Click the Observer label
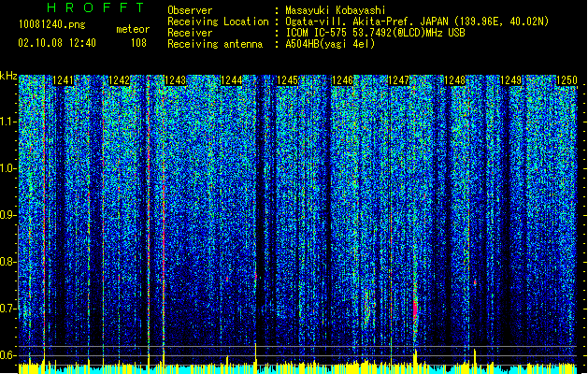Image resolution: width=588 pixels, height=374 pixels. [190, 10]
